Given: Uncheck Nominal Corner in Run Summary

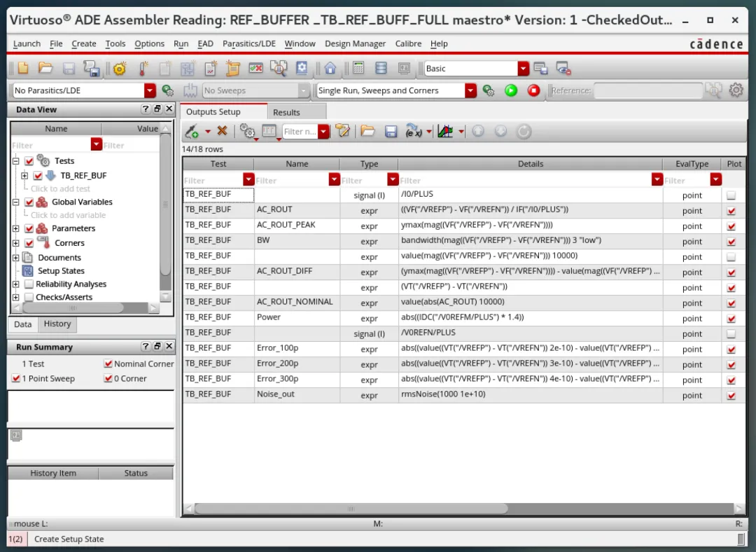Looking at the screenshot, I should point(108,364).
